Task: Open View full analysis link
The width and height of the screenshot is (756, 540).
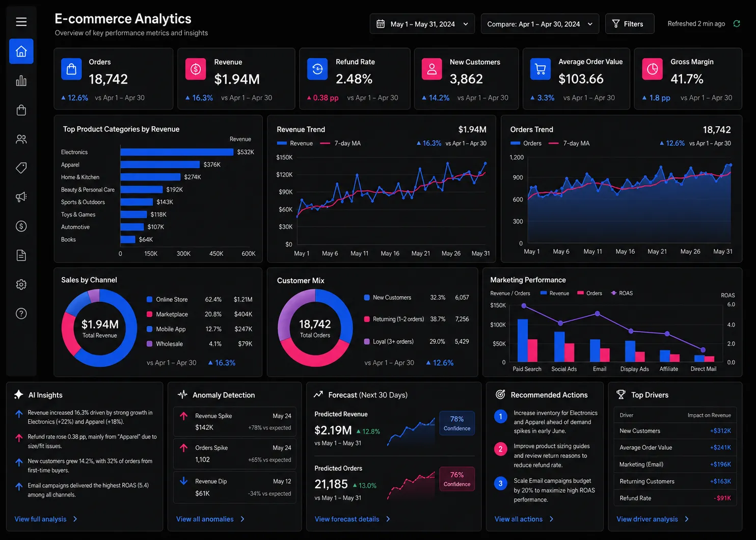Action: pyautogui.click(x=46, y=519)
